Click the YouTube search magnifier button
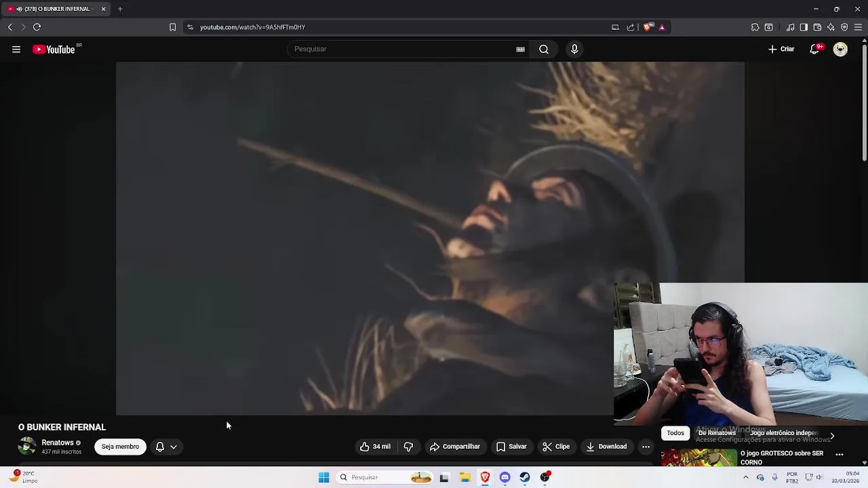868x488 pixels. pyautogui.click(x=544, y=49)
